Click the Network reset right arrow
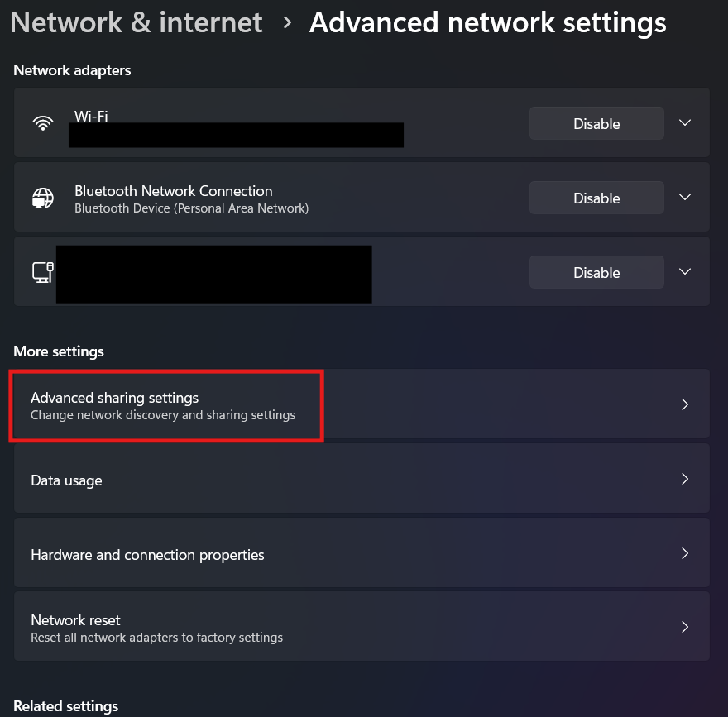The height and width of the screenshot is (717, 728). tap(685, 627)
